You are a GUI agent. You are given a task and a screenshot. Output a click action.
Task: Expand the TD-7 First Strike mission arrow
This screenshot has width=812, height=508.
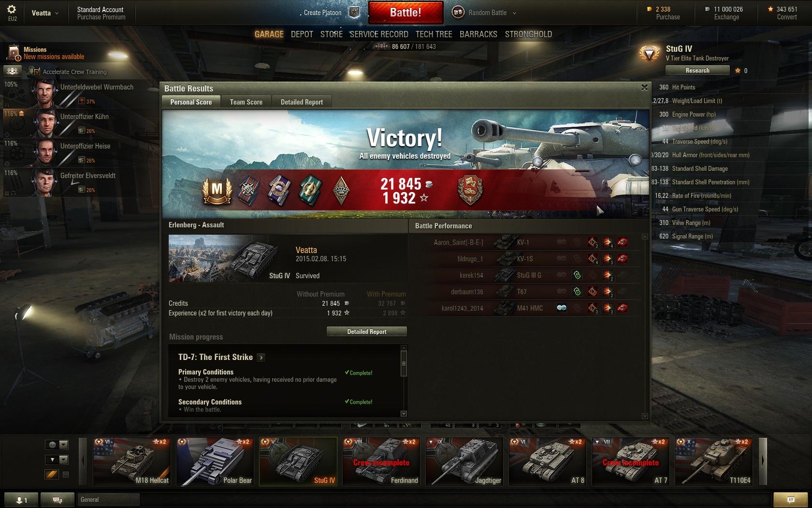click(261, 358)
